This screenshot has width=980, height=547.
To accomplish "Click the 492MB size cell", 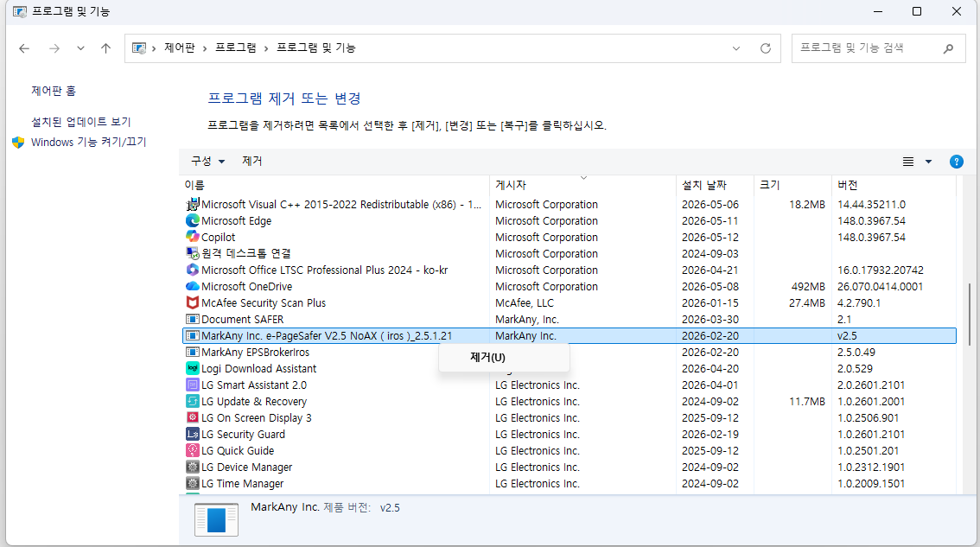I will tap(808, 286).
